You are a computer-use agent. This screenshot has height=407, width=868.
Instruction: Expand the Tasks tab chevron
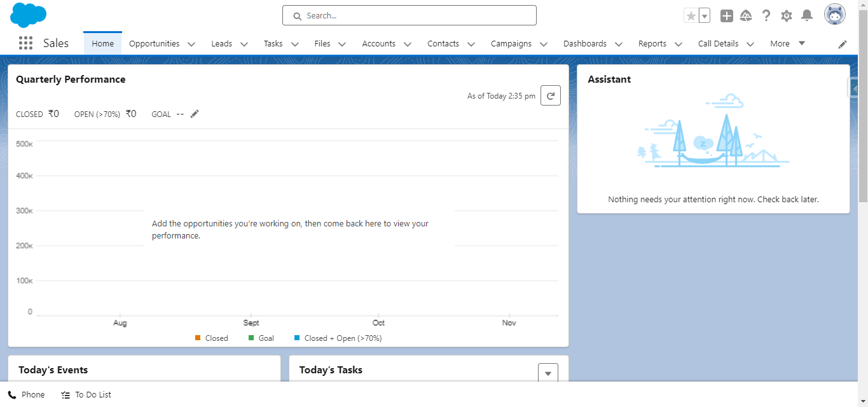(x=295, y=45)
